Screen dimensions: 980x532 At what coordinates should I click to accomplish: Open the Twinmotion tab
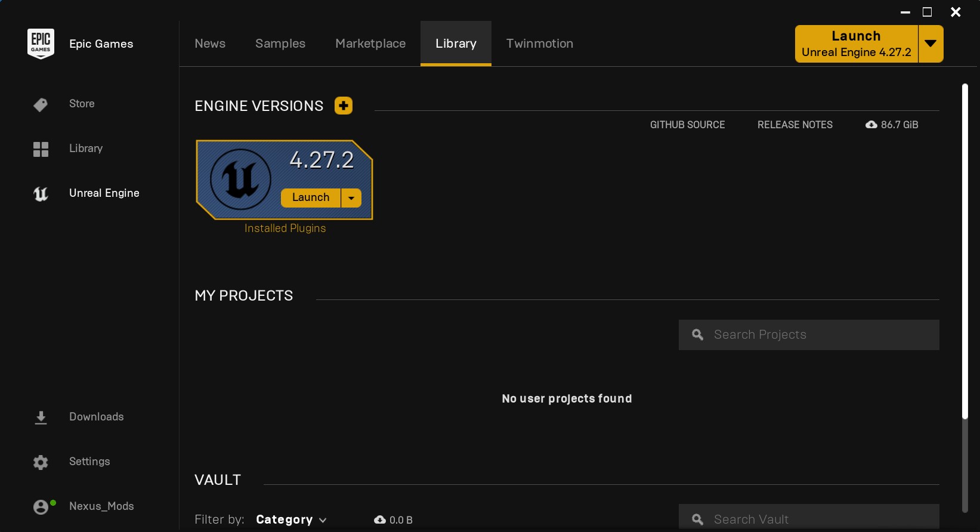[x=540, y=44]
